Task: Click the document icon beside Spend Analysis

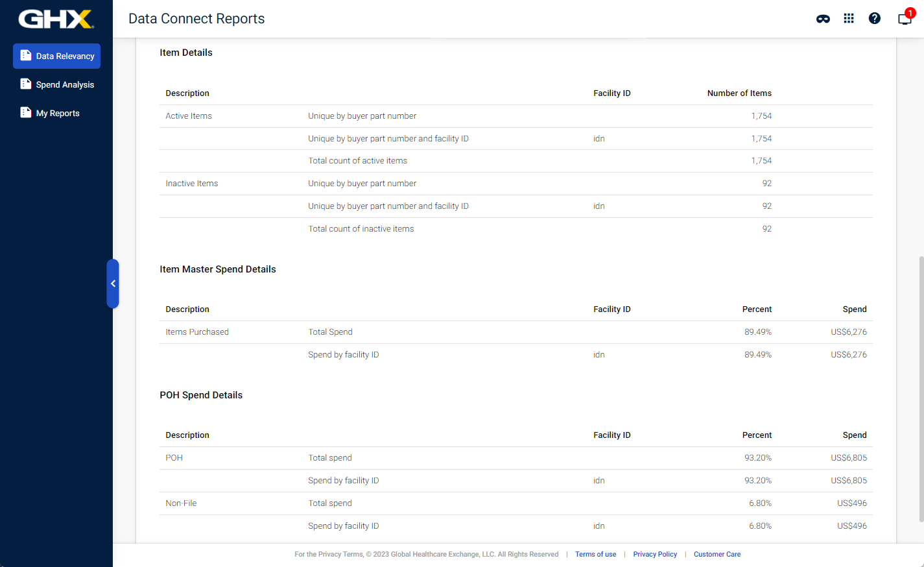Action: point(26,84)
